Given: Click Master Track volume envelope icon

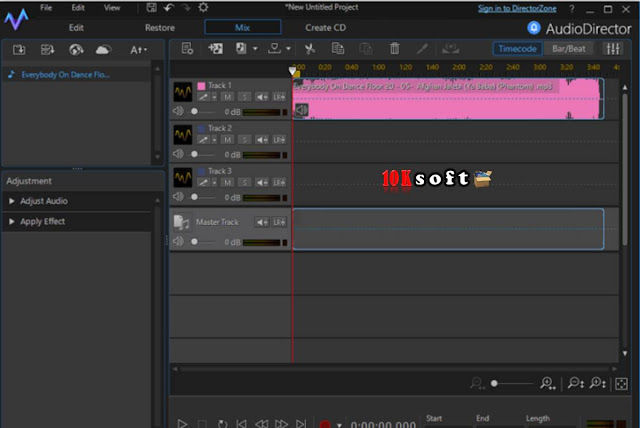Looking at the screenshot, I should pos(262,222).
